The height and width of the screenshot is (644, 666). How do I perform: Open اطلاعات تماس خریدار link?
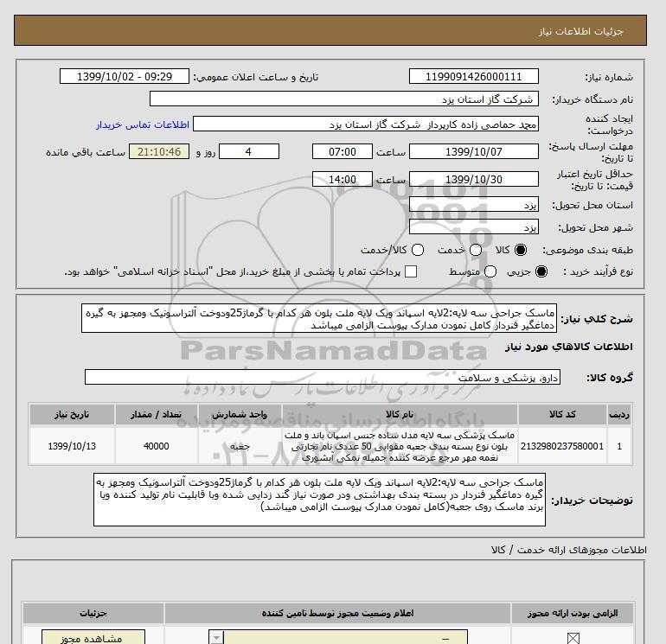143,124
